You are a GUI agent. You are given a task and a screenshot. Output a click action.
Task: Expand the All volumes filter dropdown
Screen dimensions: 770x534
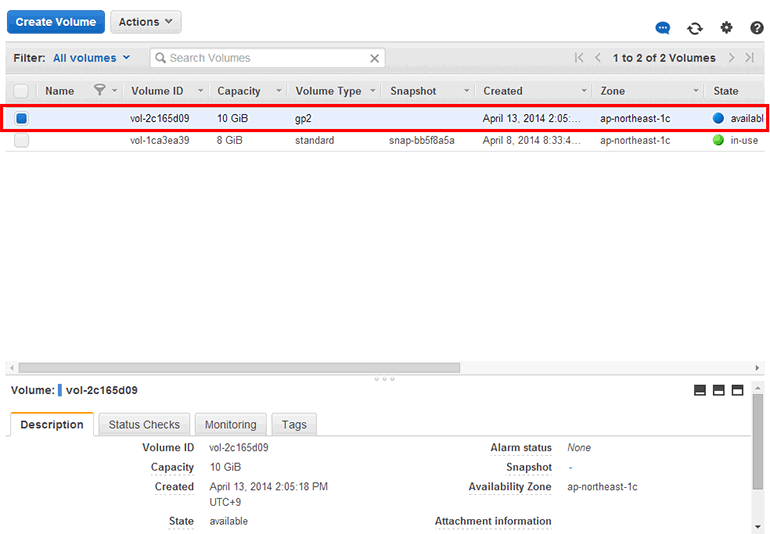tap(91, 58)
